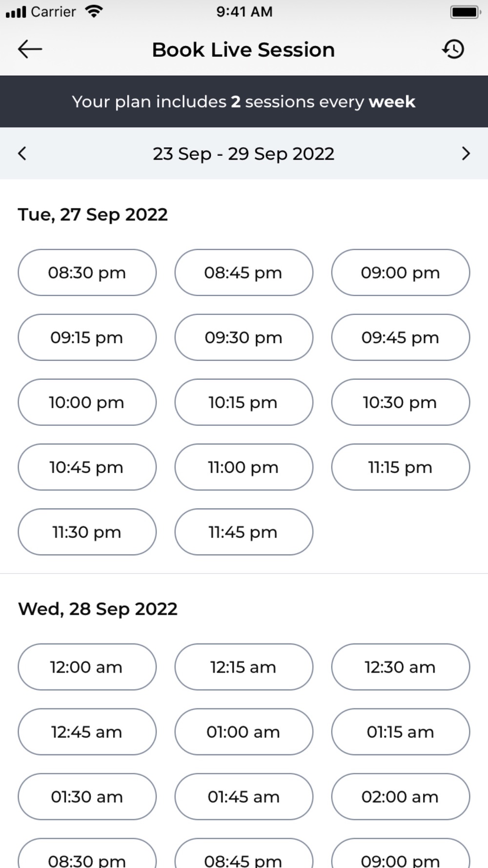Pick the 09:30 pm time slot
The image size is (488, 868).
[244, 337]
